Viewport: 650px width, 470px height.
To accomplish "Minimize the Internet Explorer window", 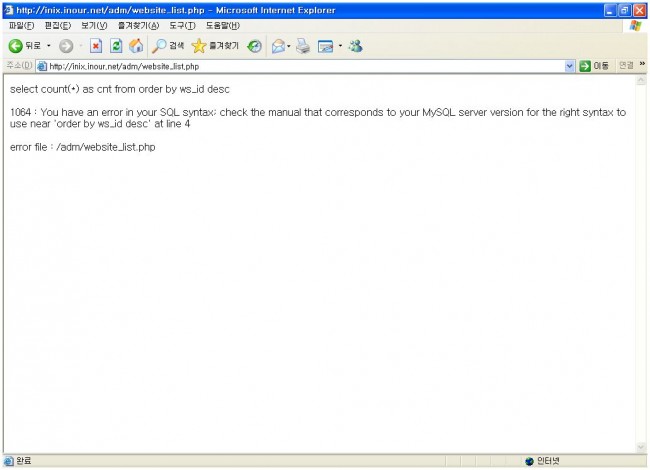I will point(609,10).
